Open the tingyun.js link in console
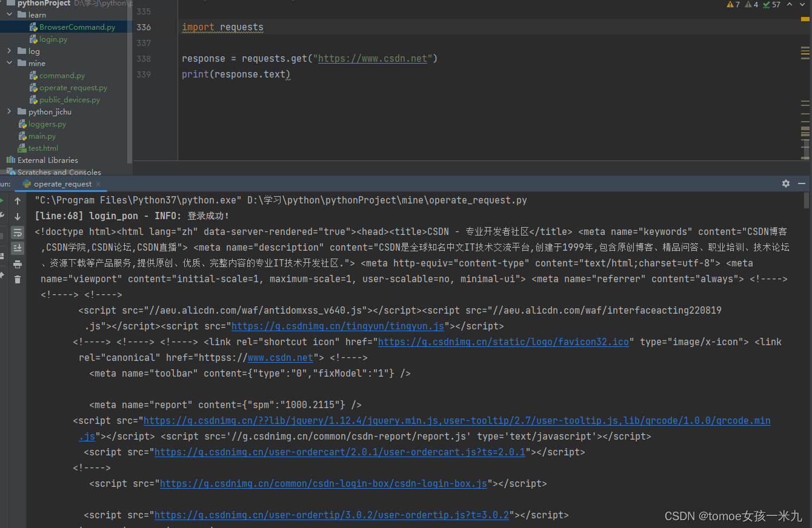The height and width of the screenshot is (528, 812). click(x=338, y=326)
